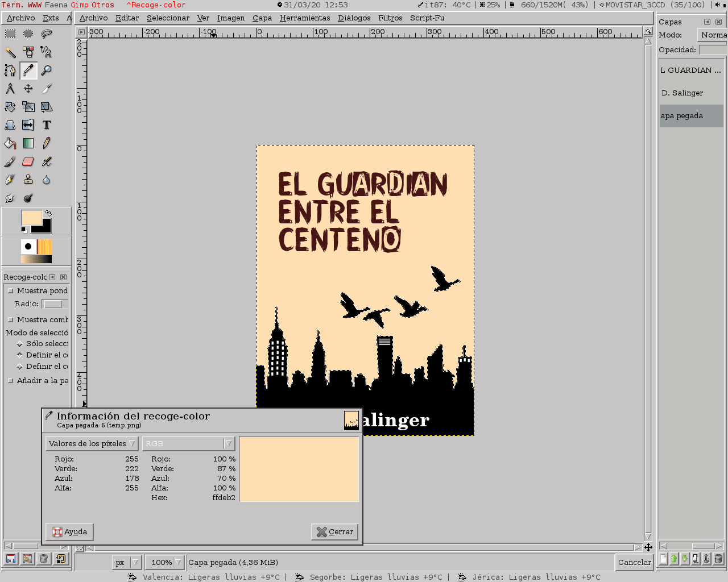Choose last Definir el color radio option
This screenshot has width=728, height=582.
tap(19, 367)
